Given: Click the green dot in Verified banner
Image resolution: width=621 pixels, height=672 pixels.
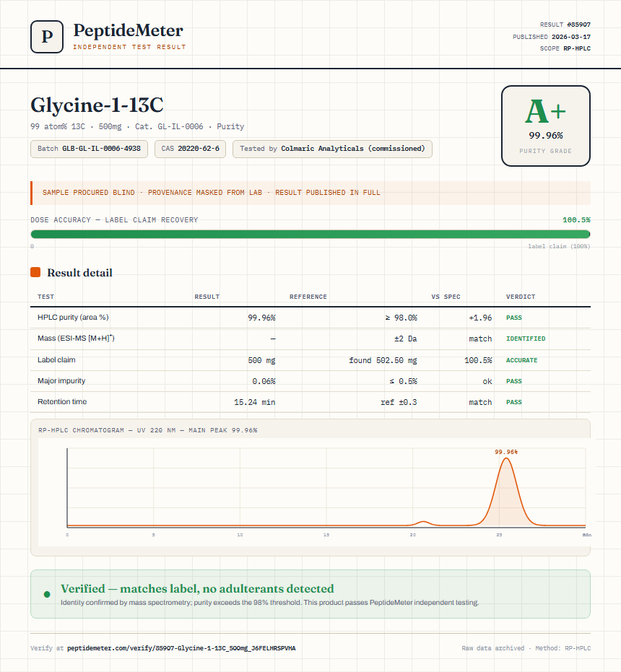Looking at the screenshot, I should [47, 594].
